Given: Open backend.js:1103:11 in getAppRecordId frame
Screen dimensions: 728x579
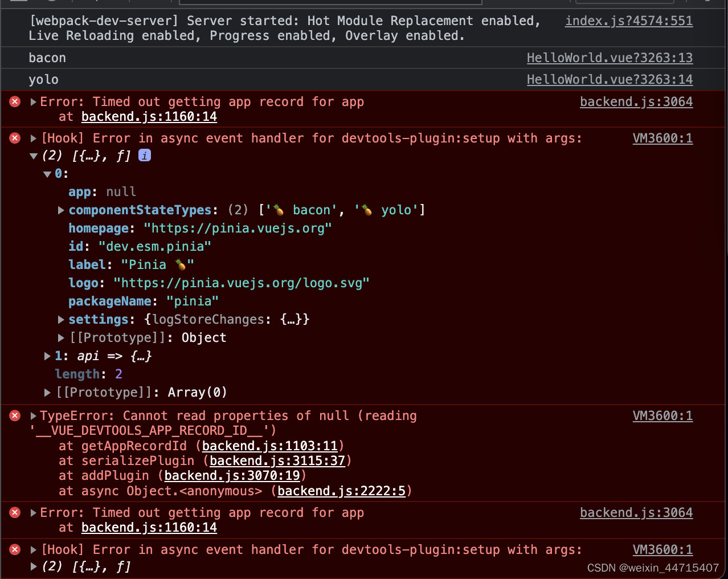Looking at the screenshot, I should click(269, 446).
